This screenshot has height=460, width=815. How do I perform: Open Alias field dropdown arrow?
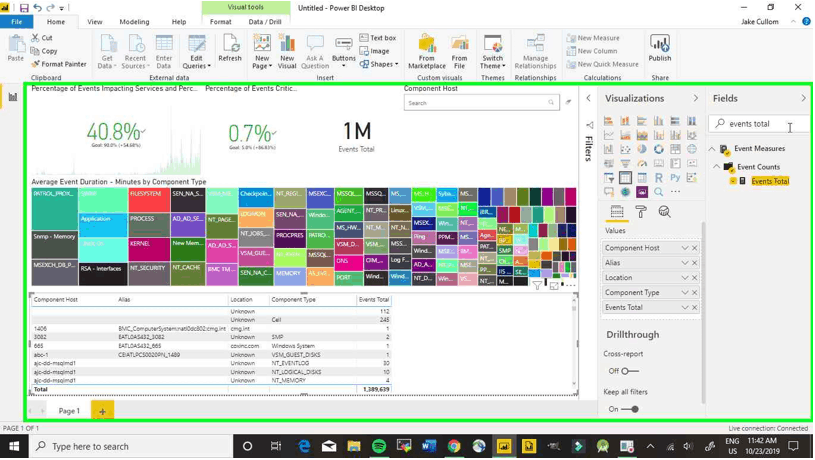(x=685, y=262)
